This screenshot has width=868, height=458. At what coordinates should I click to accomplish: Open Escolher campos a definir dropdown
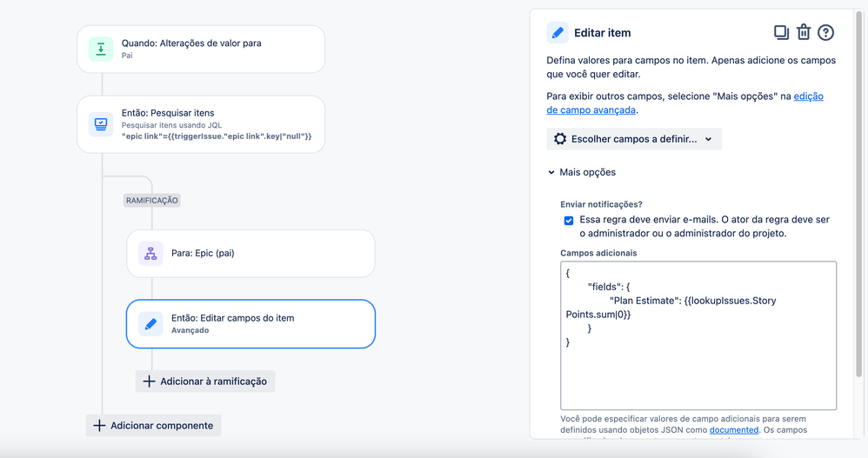(634, 139)
